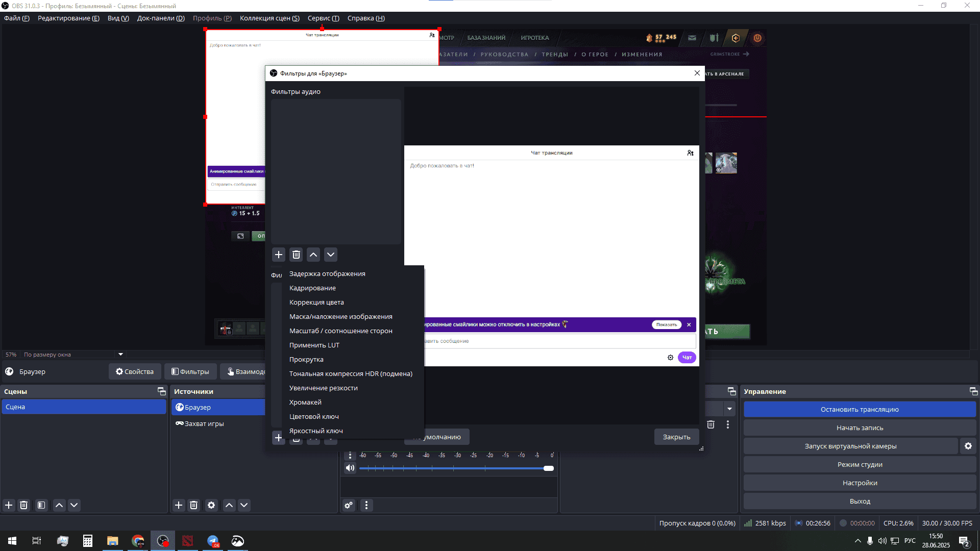The image size is (980, 551).
Task: Move the audio filter up
Action: [x=313, y=255]
